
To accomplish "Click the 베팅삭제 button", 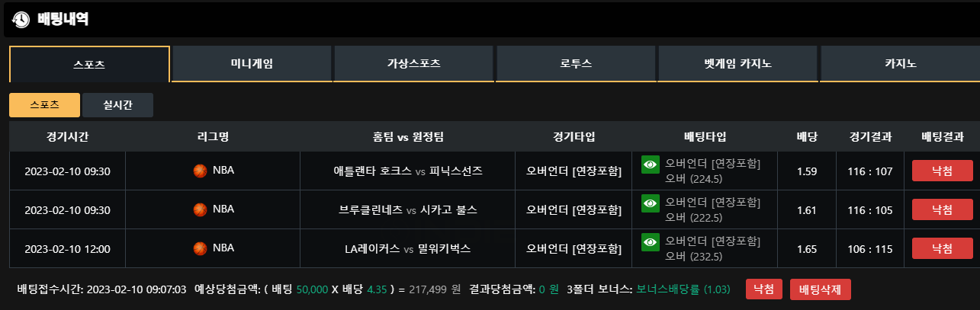I will pyautogui.click(x=820, y=289).
